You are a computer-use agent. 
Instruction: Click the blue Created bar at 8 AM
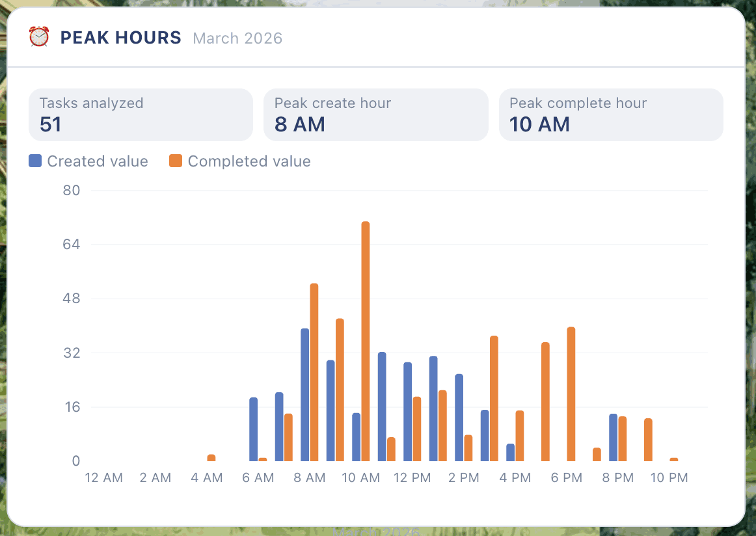click(x=304, y=395)
